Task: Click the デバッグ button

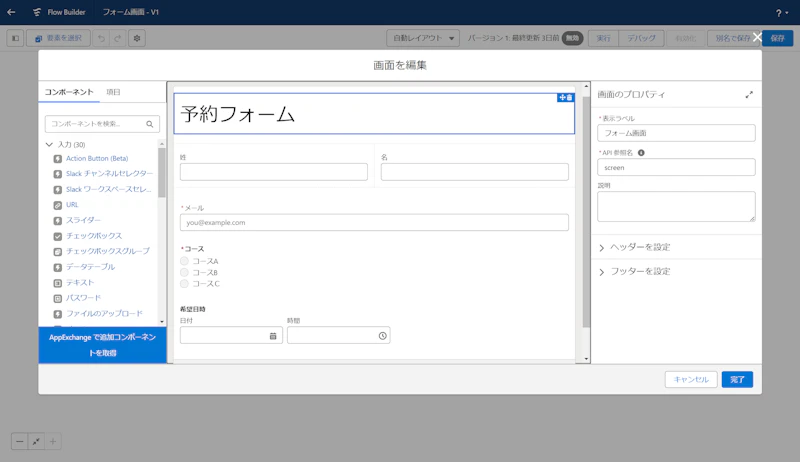Action: coord(641,38)
